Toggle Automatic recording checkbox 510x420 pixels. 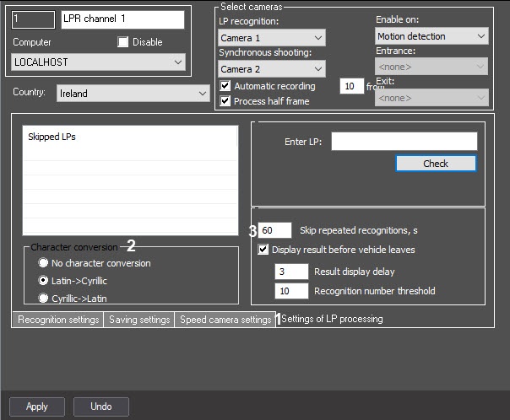(225, 86)
